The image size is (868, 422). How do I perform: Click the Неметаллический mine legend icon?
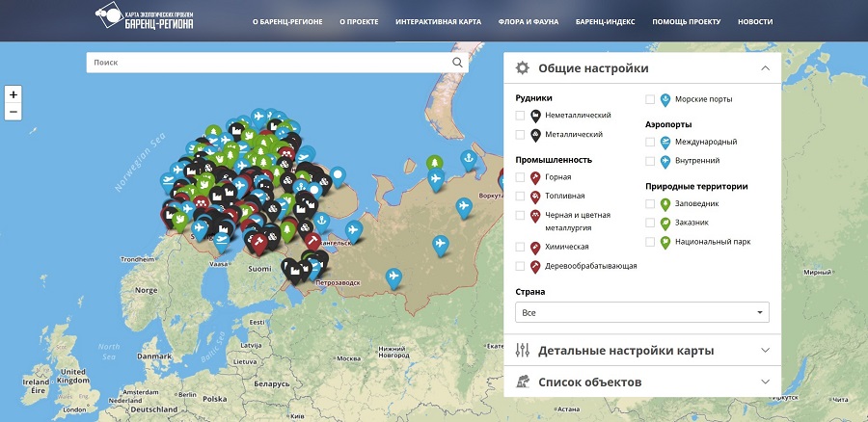point(535,117)
